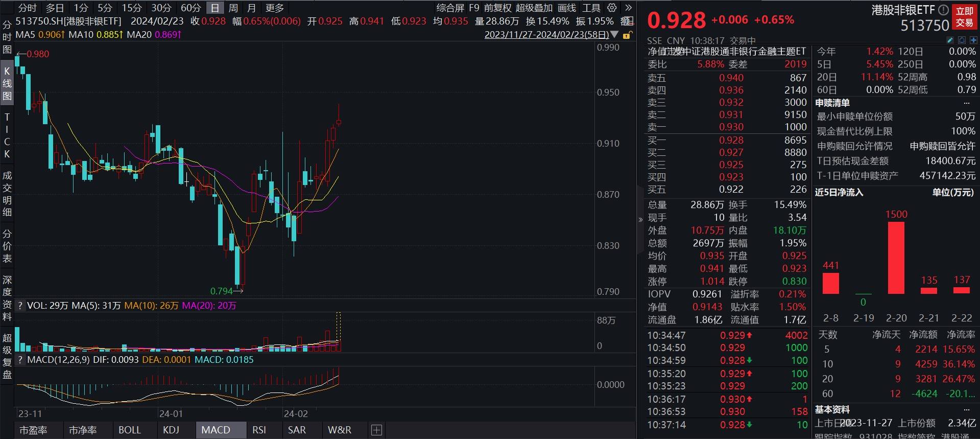Viewport: 980px width, 439px height.
Task: Expand more toolbar options double-chevron
Action: (x=628, y=8)
